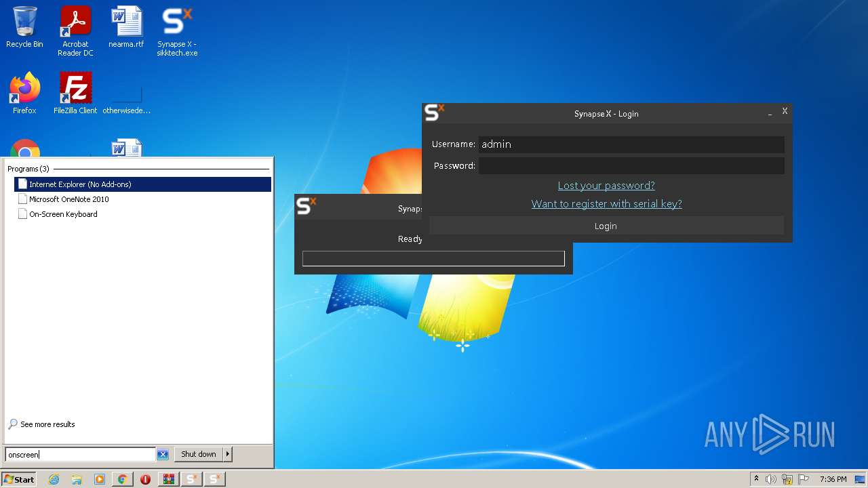Switch to second Synapse X taskbar button

click(214, 479)
